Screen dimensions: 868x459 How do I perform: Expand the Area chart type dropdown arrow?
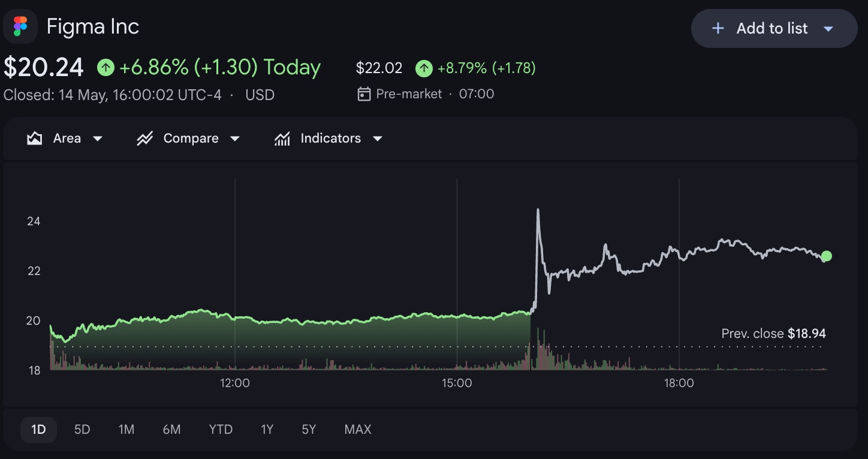pos(97,138)
